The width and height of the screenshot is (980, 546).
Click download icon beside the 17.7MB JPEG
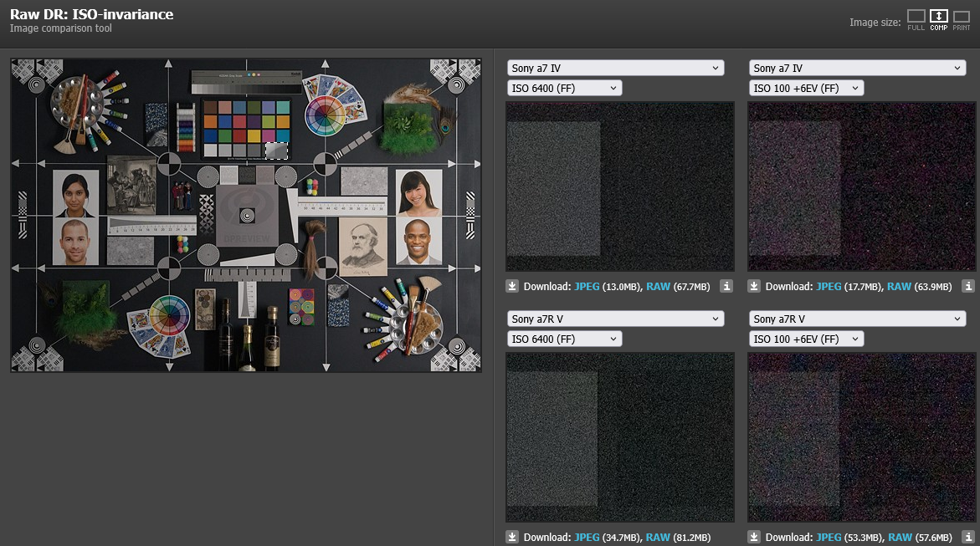754,286
